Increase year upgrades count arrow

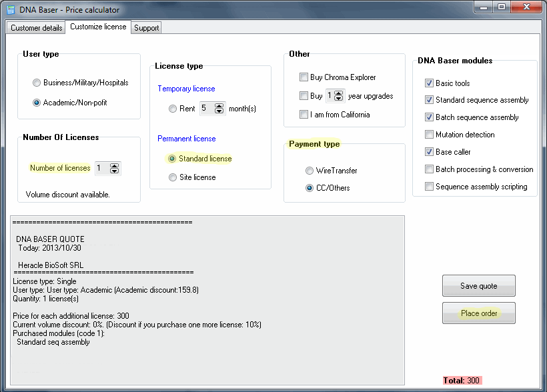[x=338, y=93]
